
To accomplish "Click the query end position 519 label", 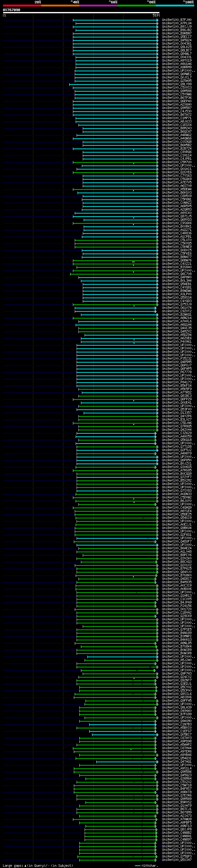I will tap(155, 15).
